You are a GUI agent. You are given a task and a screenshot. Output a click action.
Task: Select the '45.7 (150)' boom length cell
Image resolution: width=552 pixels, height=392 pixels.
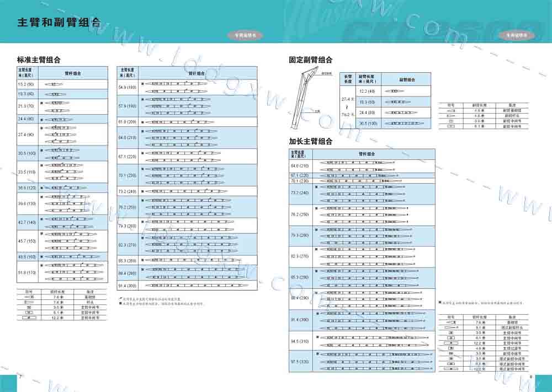[x=26, y=241]
